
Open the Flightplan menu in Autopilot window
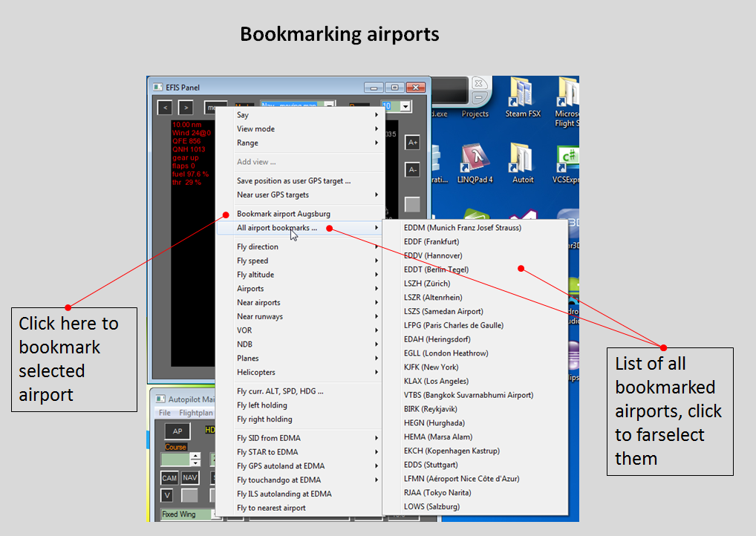(x=196, y=413)
